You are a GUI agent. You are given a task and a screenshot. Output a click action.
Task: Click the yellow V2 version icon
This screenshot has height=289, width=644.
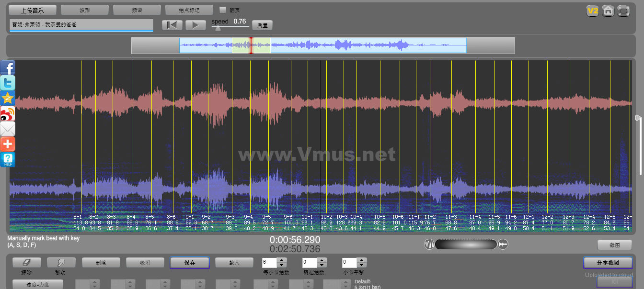pos(593,11)
